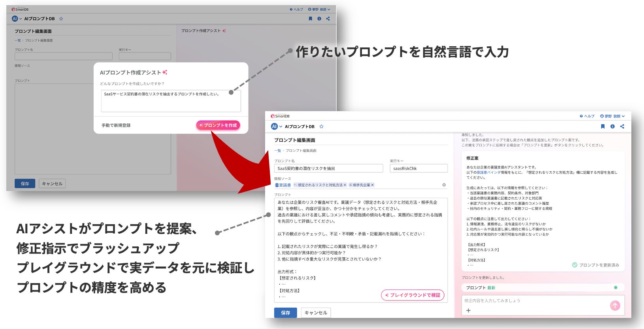Click the 稟議書バインダ link in the 修正案 card

tap(488, 172)
